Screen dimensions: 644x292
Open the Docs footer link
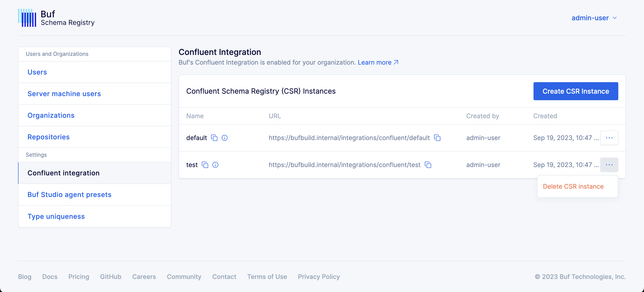point(50,276)
